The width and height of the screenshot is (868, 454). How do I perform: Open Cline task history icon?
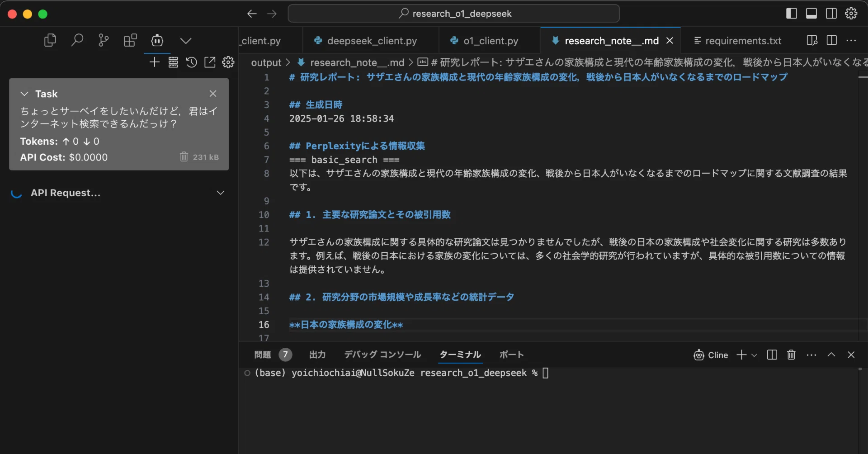click(192, 62)
